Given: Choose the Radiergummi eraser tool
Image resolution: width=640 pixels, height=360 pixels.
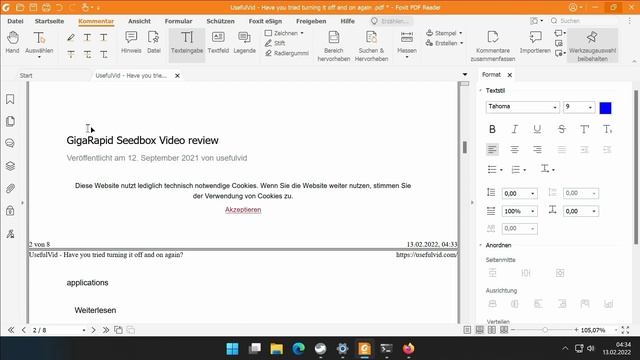Looking at the screenshot, I should click(287, 53).
